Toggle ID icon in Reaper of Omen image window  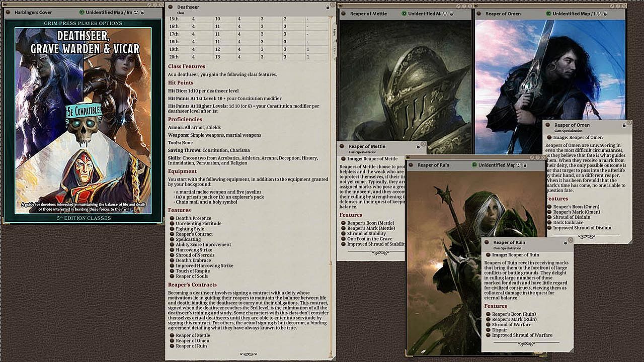point(548,14)
